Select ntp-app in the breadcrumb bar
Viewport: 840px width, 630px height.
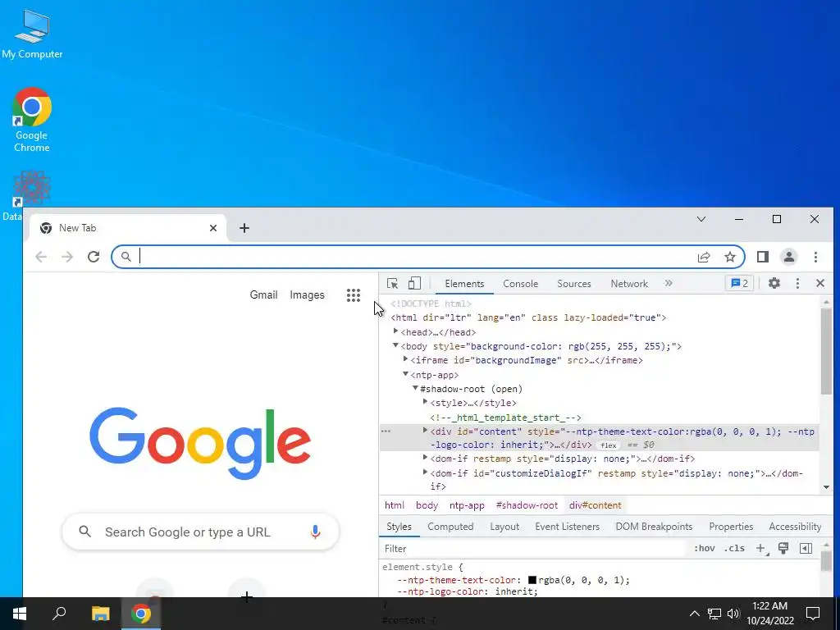467,505
